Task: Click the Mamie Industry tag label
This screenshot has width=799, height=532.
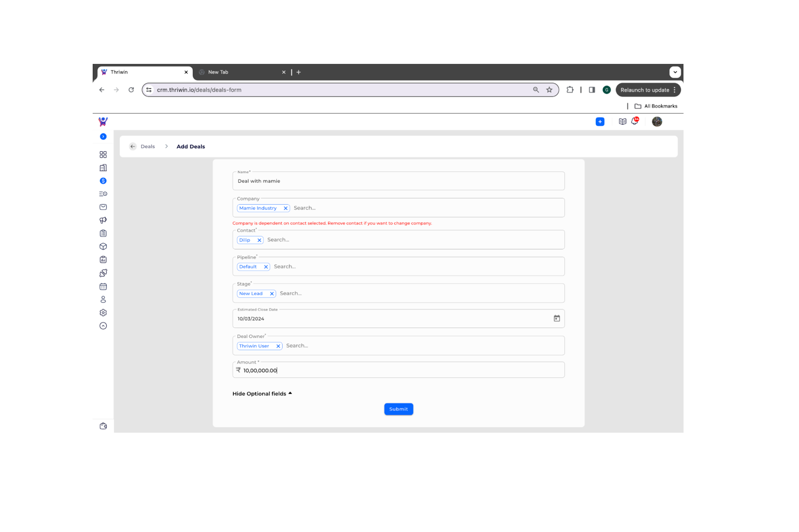Action: tap(258, 208)
